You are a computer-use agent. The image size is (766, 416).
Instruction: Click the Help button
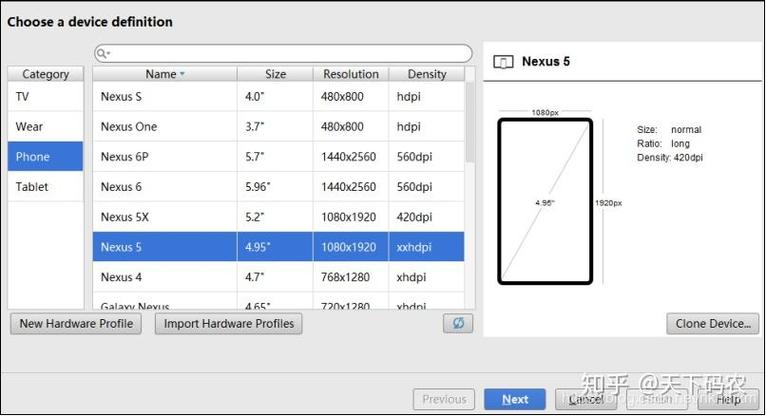coord(728,399)
